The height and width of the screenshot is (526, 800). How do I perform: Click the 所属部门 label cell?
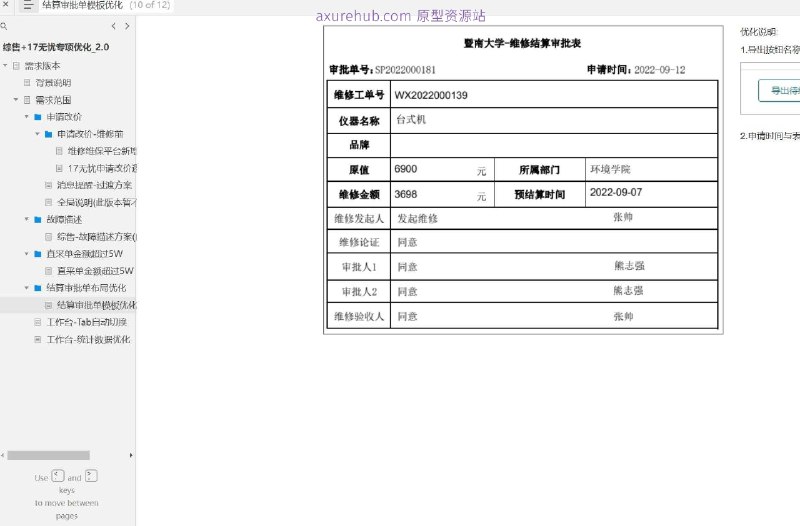[x=539, y=170]
